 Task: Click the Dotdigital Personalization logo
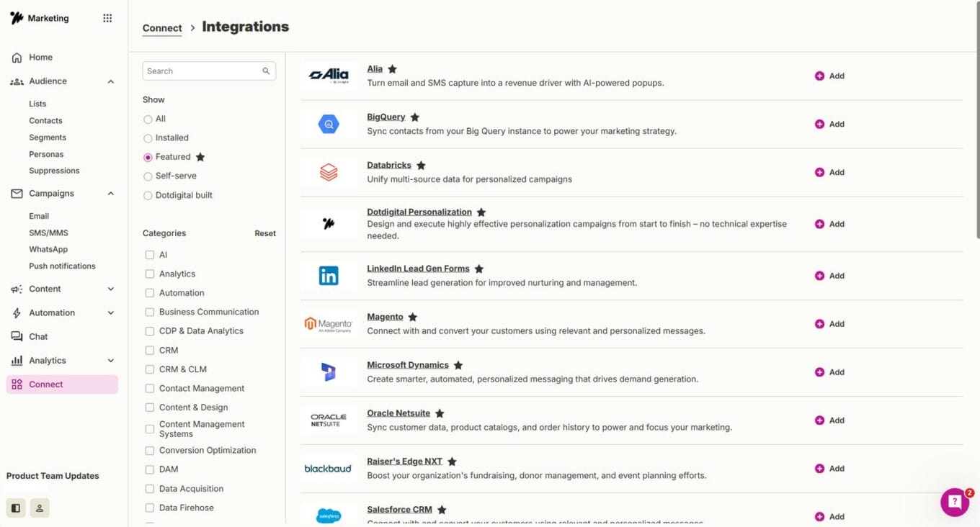pyautogui.click(x=329, y=224)
